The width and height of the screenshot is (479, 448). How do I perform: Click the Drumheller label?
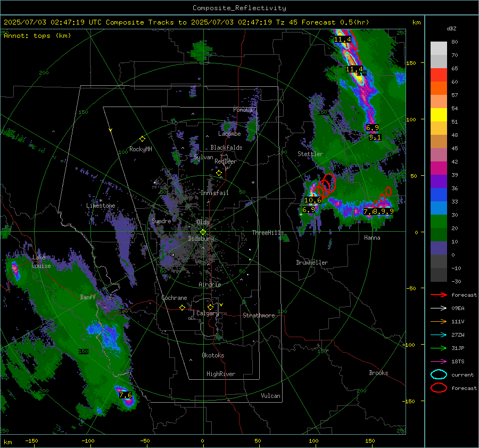[x=312, y=263]
